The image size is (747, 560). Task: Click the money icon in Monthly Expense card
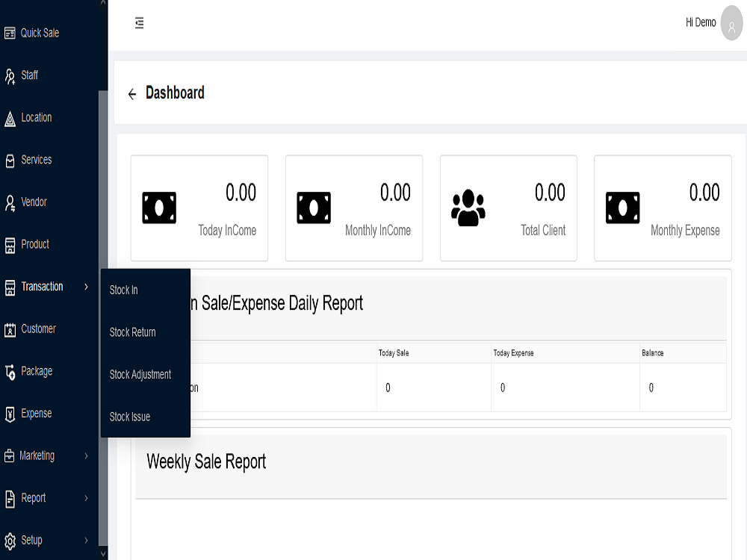coord(623,208)
